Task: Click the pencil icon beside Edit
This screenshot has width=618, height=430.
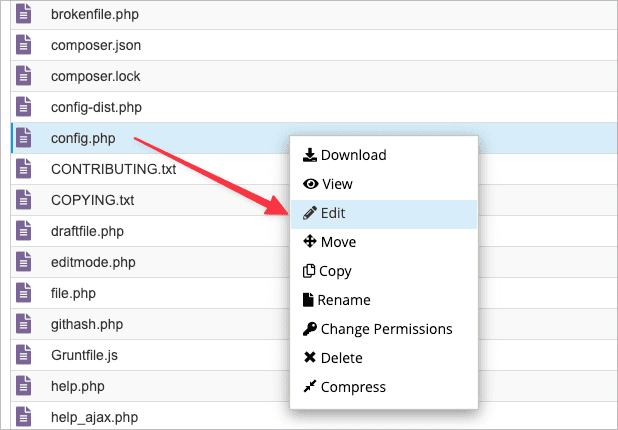Action: [x=310, y=213]
